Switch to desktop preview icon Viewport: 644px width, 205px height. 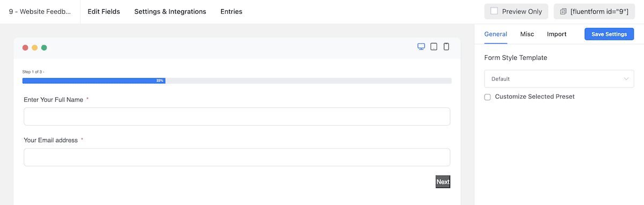click(x=421, y=47)
